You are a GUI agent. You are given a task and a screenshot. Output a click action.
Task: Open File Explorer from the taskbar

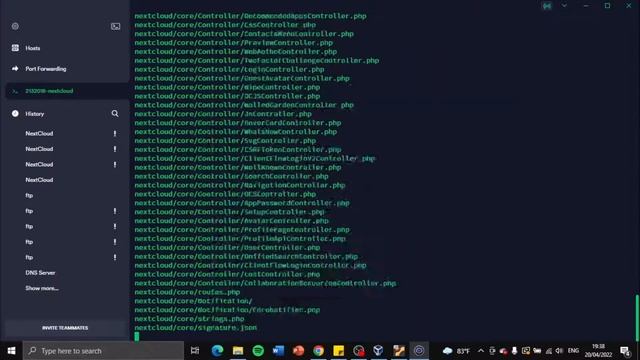(x=238, y=351)
